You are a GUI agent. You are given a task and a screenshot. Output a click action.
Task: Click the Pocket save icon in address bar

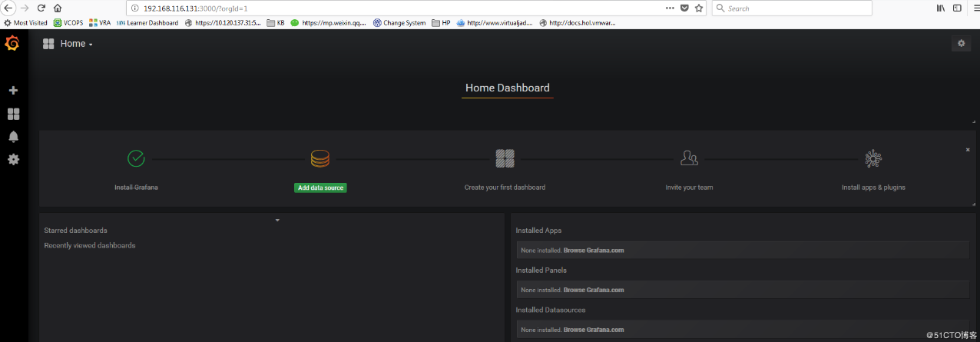coord(684,8)
